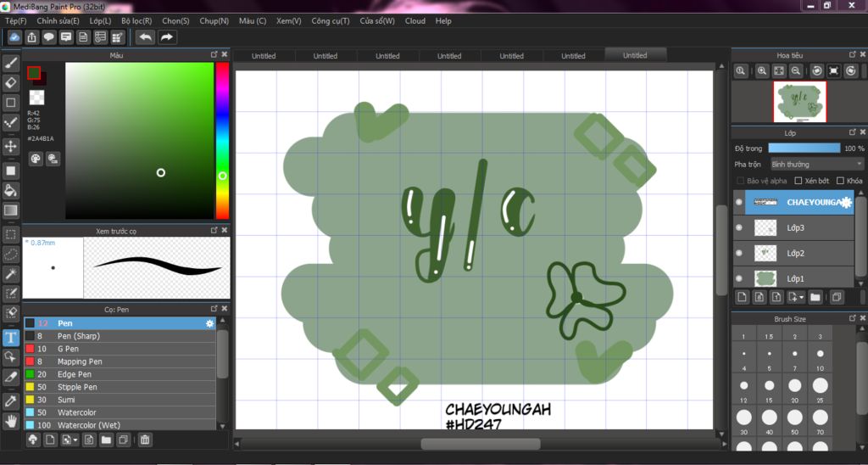The height and width of the screenshot is (465, 868).
Task: Toggle visibility of Lớp3 layer
Action: pyautogui.click(x=738, y=227)
